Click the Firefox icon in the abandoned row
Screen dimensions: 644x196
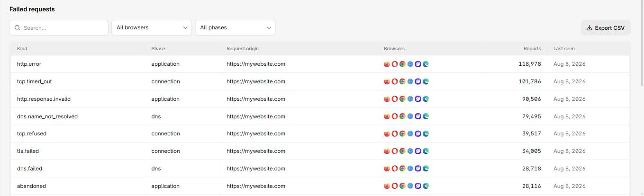(387, 186)
